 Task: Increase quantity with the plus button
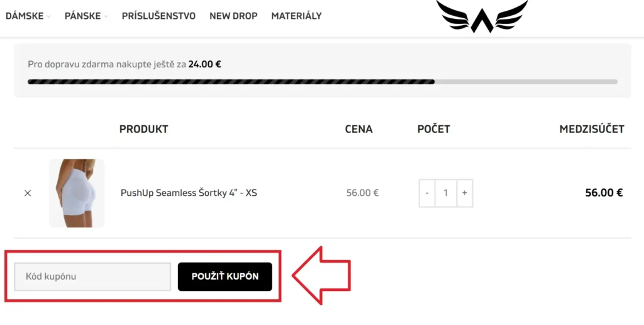click(464, 193)
